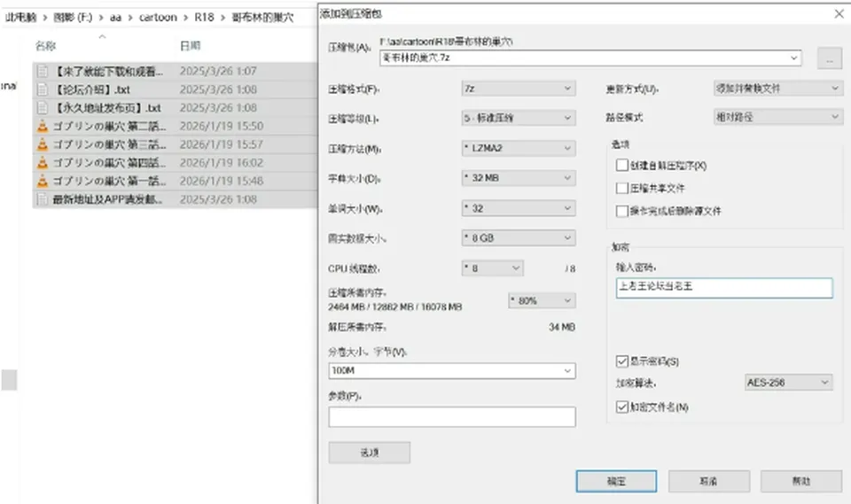Click the VLC cone icon of 第三話 video
Screen dimensions: 851x504
(43, 145)
